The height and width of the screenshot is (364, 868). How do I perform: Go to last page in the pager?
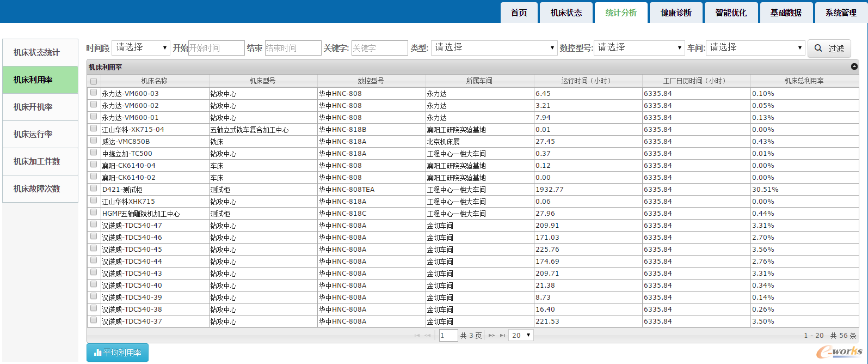pyautogui.click(x=502, y=336)
